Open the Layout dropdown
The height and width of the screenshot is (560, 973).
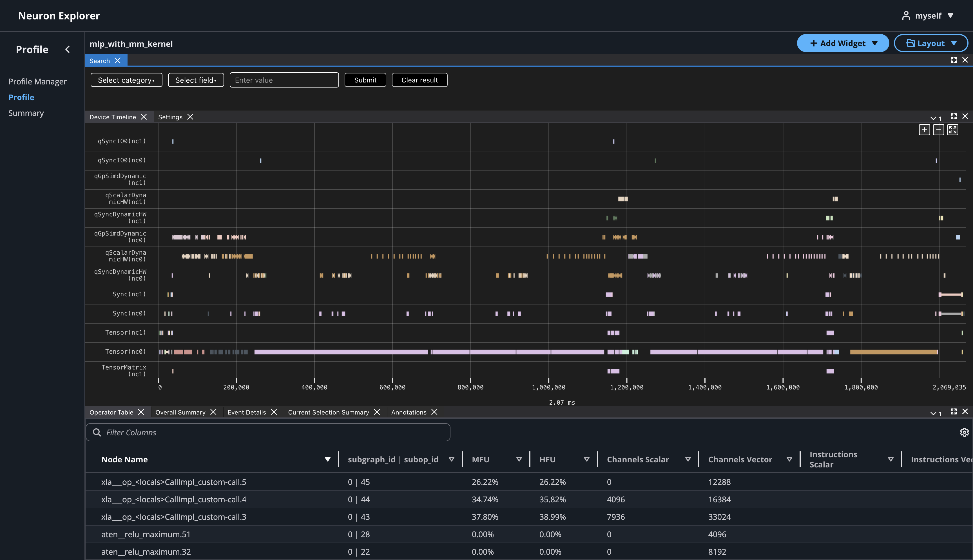coord(931,43)
